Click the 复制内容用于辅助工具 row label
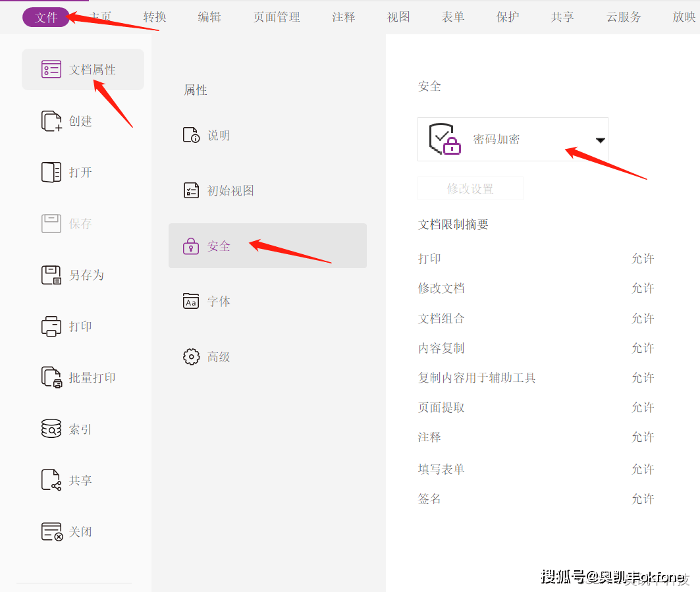Screen dimensions: 700x592 point(476,378)
